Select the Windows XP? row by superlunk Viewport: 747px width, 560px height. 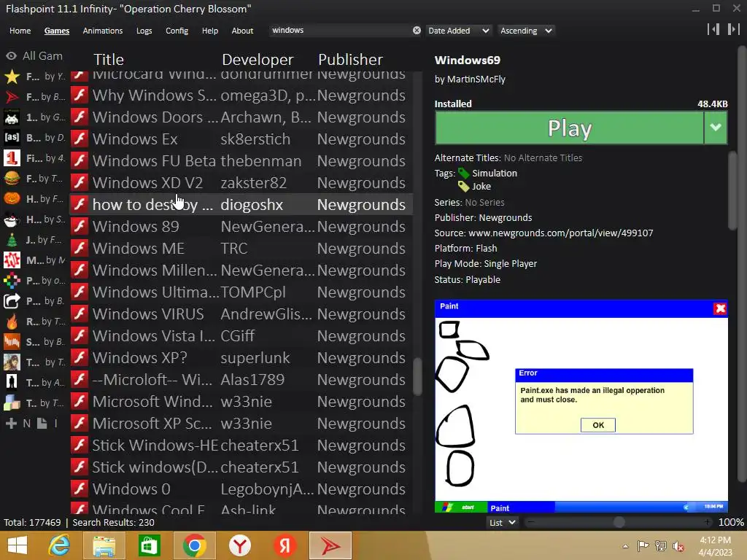pyautogui.click(x=241, y=357)
